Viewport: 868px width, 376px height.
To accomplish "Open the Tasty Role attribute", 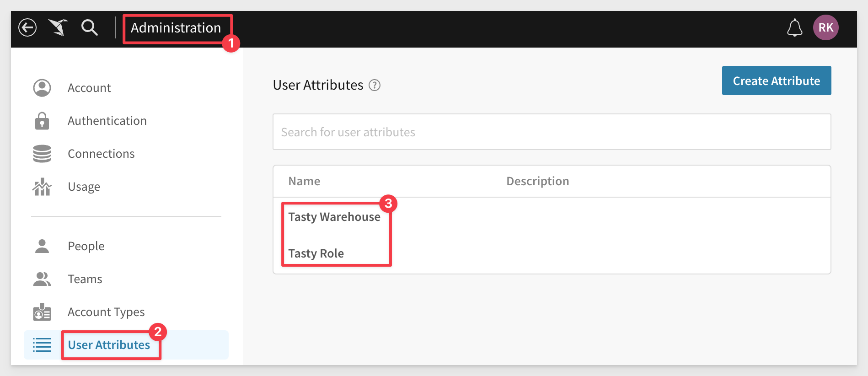I will pyautogui.click(x=316, y=253).
